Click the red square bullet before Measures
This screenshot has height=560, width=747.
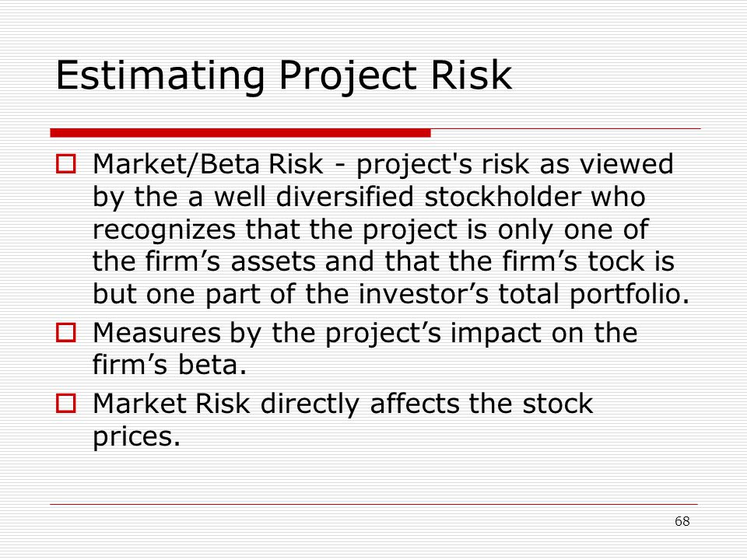(65, 333)
